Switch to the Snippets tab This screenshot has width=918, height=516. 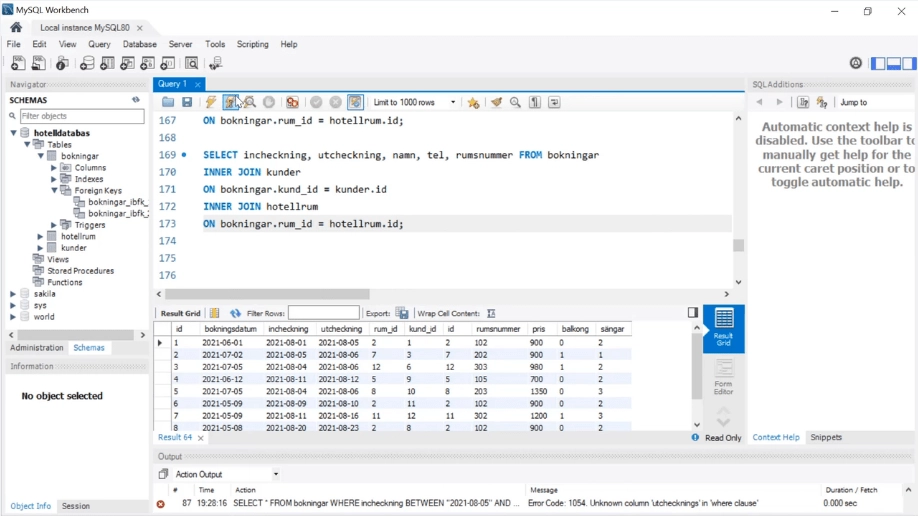(x=826, y=437)
